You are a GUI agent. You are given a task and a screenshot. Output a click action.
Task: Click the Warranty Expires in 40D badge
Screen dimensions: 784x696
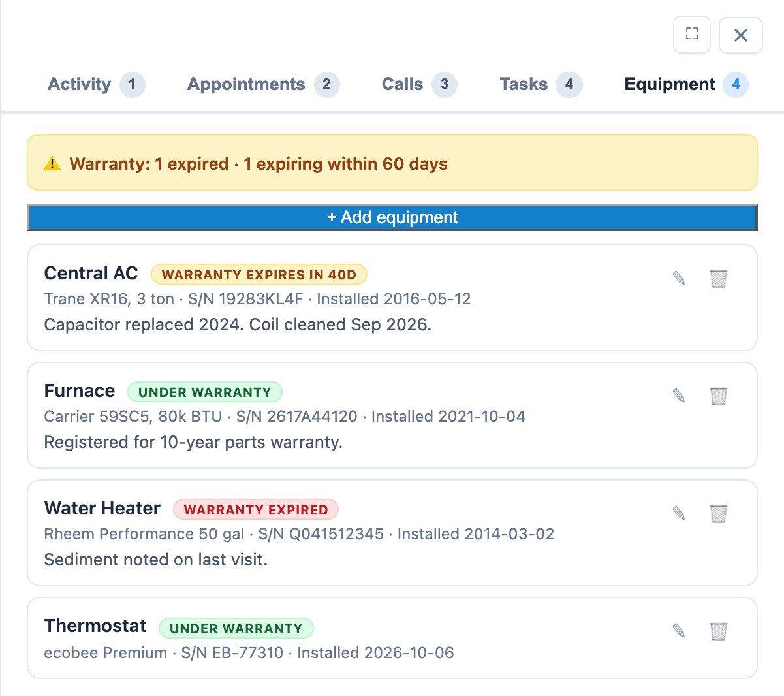[x=259, y=275]
